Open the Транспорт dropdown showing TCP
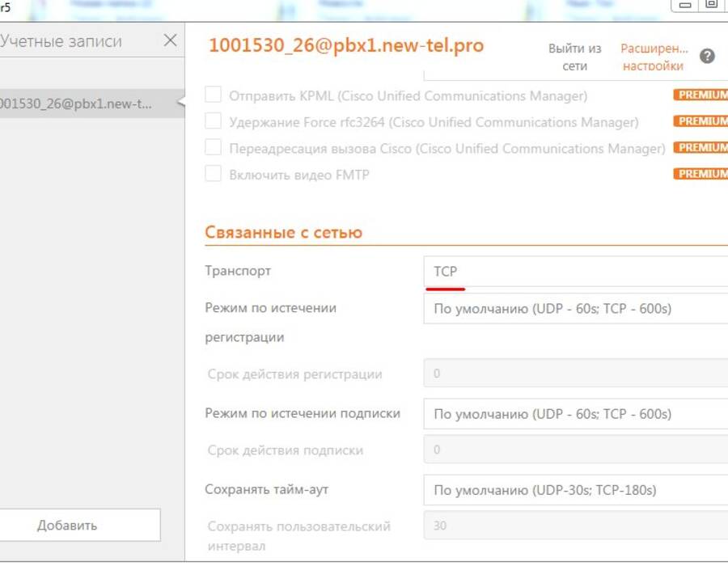This screenshot has width=728, height=566. (576, 272)
